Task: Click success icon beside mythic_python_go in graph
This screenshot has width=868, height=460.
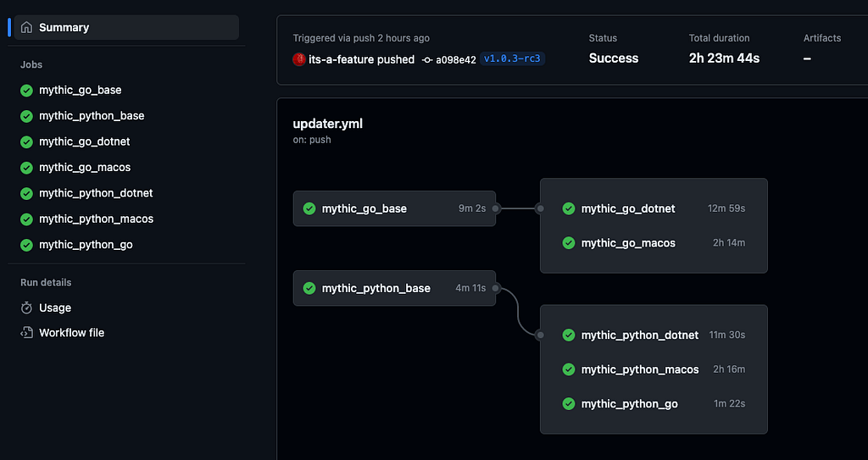Action: pos(569,404)
